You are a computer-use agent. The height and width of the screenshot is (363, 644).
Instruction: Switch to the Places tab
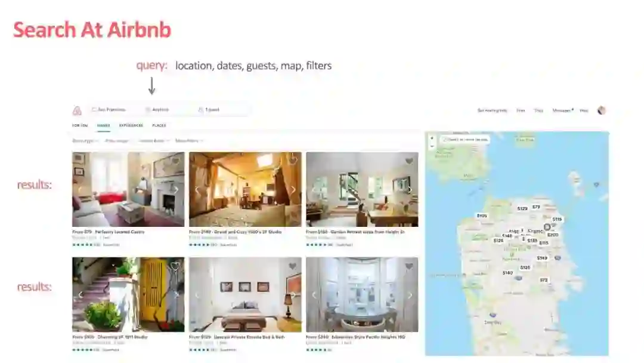159,125
